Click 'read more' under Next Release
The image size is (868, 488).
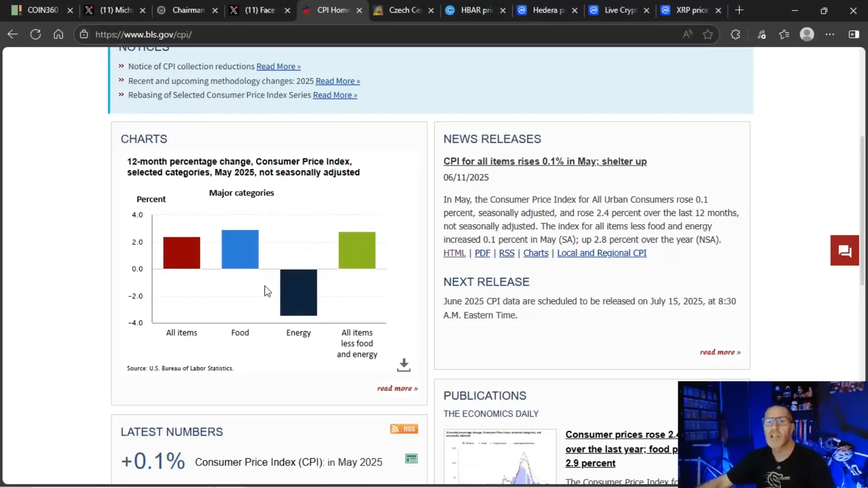(x=720, y=352)
